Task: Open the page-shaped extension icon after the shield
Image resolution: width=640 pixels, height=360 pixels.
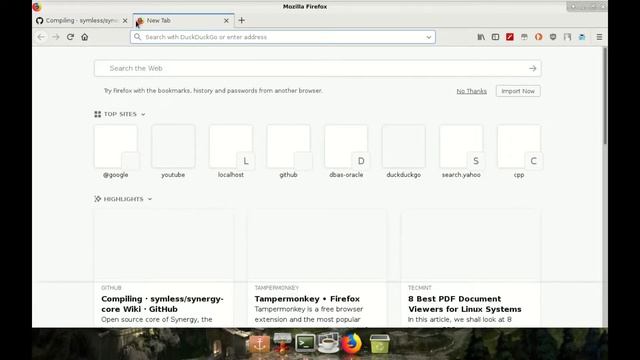Action: click(x=567, y=37)
